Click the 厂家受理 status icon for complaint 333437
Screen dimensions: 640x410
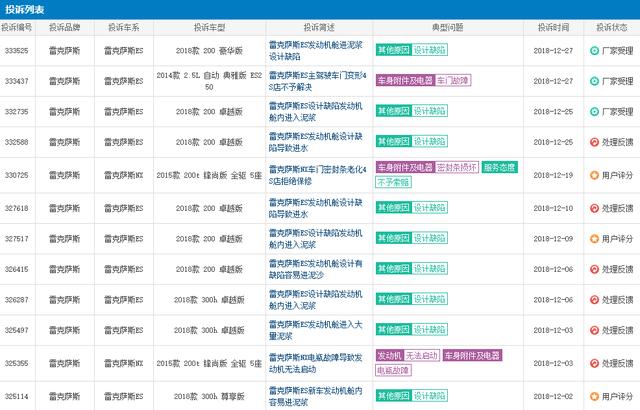pos(594,81)
